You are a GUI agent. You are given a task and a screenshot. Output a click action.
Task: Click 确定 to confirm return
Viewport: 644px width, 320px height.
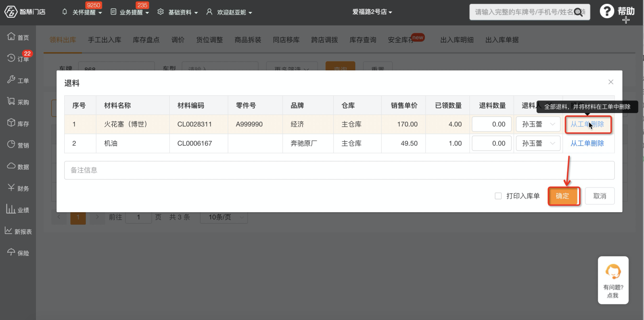(x=563, y=196)
